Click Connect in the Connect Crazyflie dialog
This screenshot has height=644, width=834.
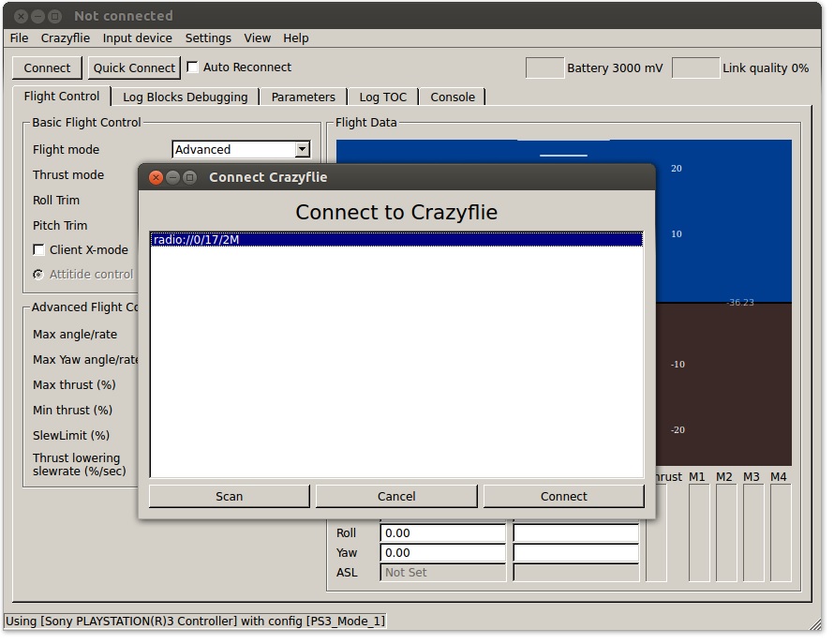tap(564, 496)
